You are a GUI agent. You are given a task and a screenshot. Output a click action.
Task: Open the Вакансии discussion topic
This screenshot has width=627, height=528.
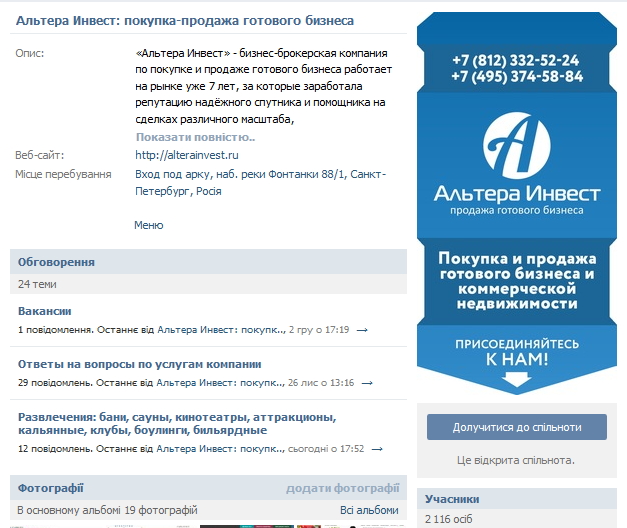45,311
